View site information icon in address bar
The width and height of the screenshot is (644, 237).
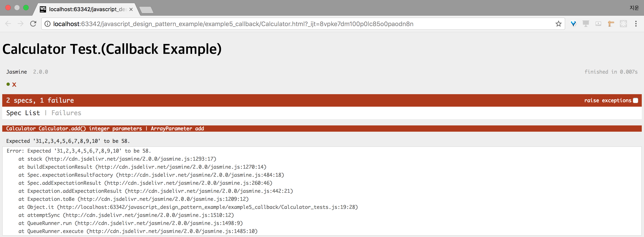coord(47,24)
